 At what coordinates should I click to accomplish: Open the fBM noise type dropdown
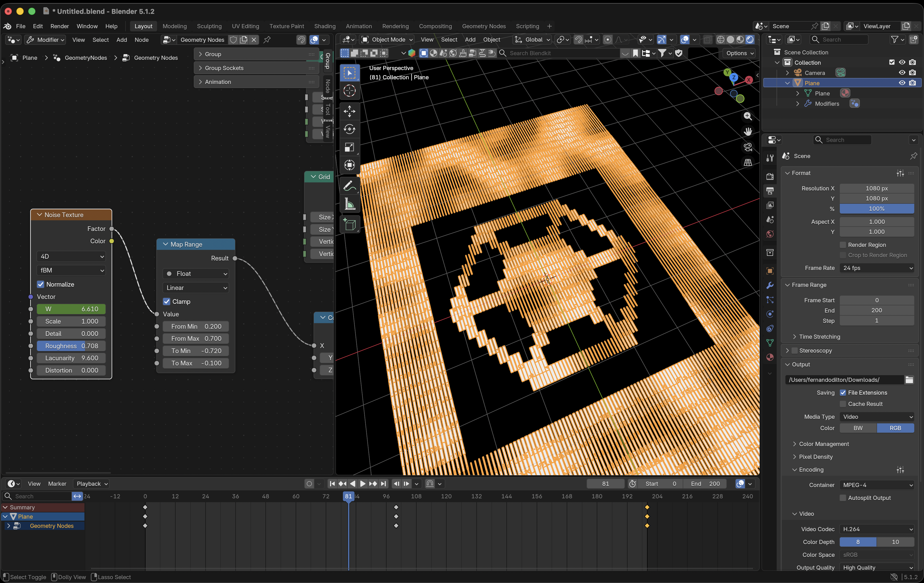pyautogui.click(x=71, y=270)
